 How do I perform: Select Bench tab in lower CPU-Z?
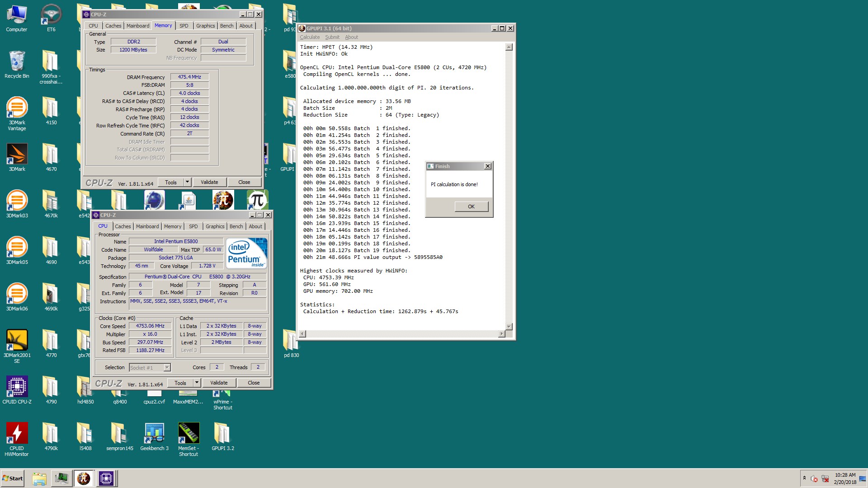pyautogui.click(x=236, y=226)
